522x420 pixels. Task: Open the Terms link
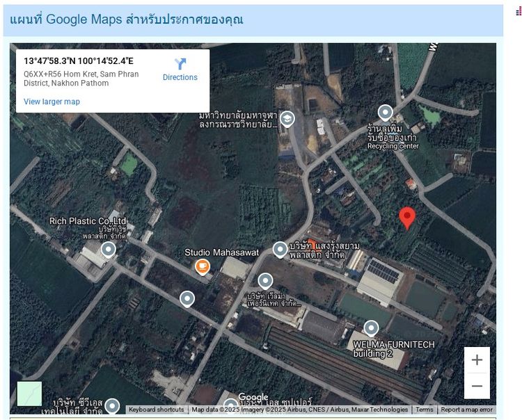point(425,410)
